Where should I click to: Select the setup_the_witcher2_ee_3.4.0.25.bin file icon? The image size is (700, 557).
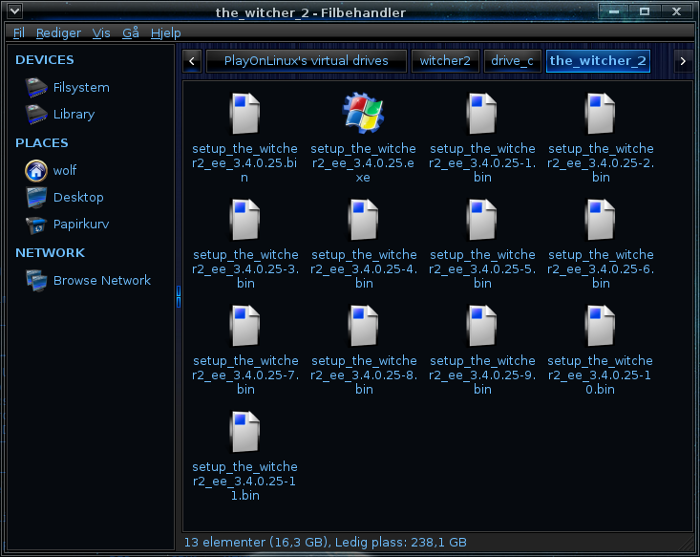pyautogui.click(x=245, y=113)
